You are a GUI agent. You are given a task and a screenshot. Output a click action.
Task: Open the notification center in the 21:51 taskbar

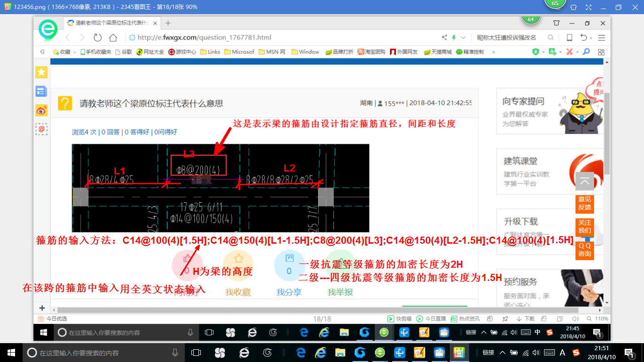pyautogui.click(x=629, y=353)
